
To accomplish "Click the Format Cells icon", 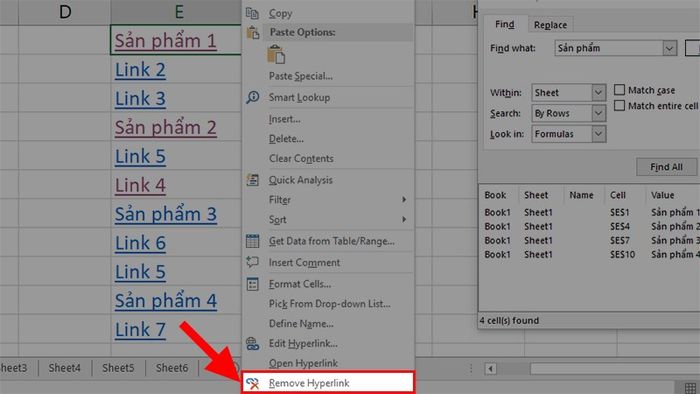I will coord(252,284).
